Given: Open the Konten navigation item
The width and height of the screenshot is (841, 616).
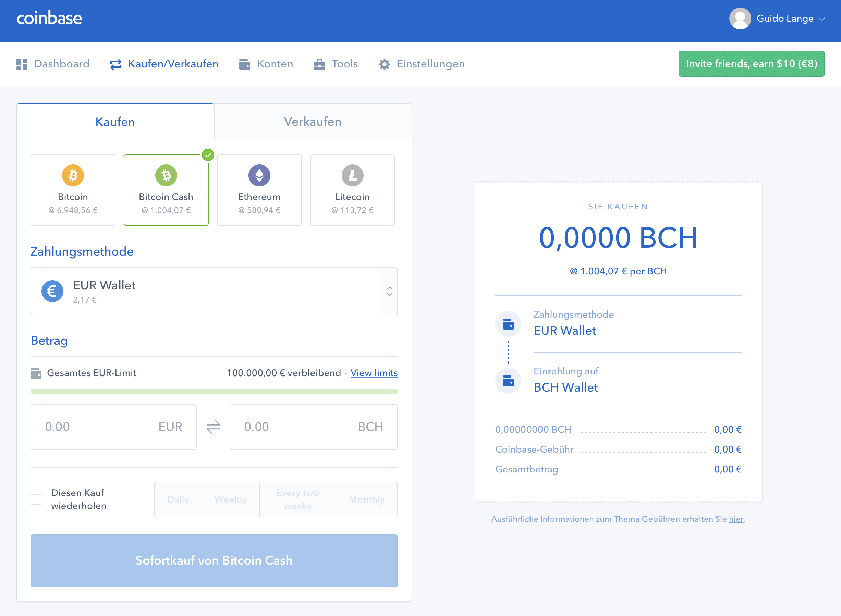Looking at the screenshot, I should pos(266,64).
